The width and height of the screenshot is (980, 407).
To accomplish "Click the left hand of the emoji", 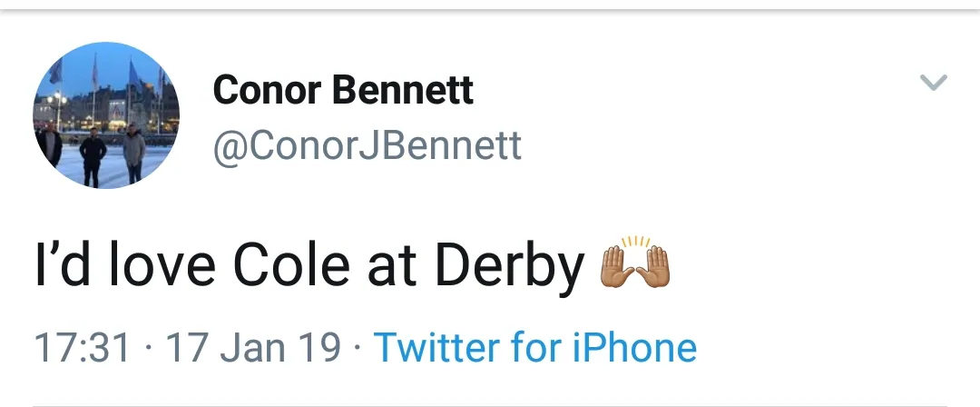I will (x=616, y=269).
